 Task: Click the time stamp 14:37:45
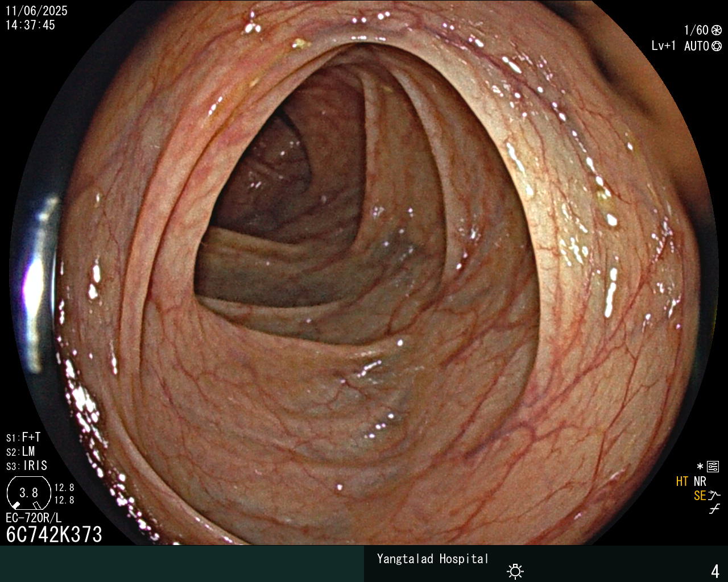pos(30,25)
